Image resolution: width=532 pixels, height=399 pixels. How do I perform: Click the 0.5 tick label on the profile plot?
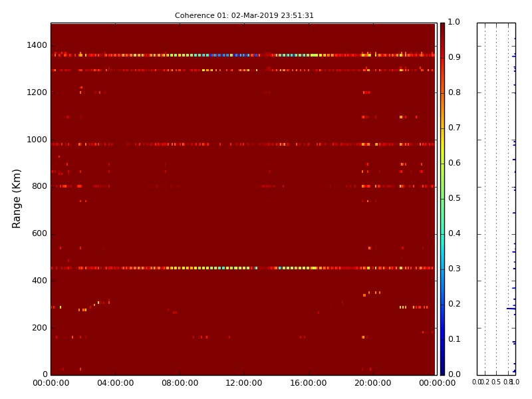[x=496, y=382]
